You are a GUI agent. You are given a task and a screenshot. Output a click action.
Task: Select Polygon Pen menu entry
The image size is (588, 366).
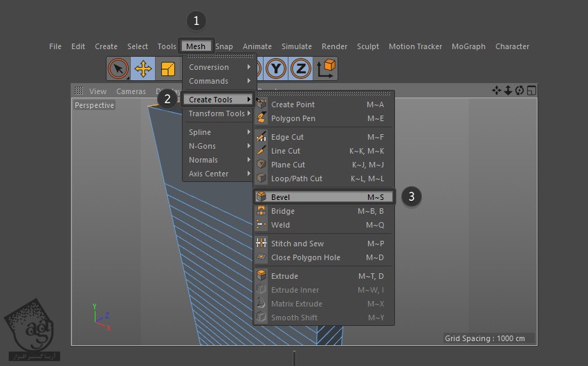pyautogui.click(x=293, y=118)
